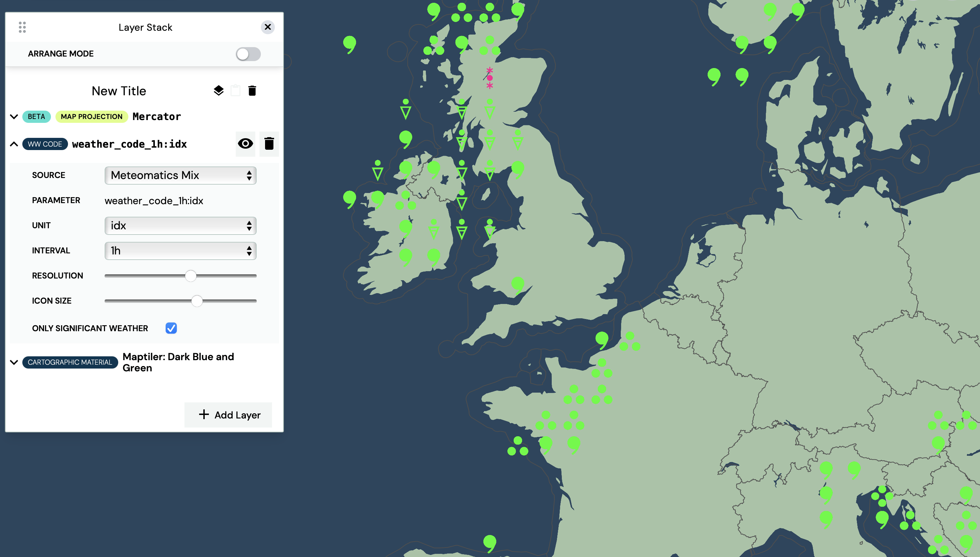Delete the weather_code_1h:idx layer
Image resolution: width=980 pixels, height=557 pixels.
(269, 144)
